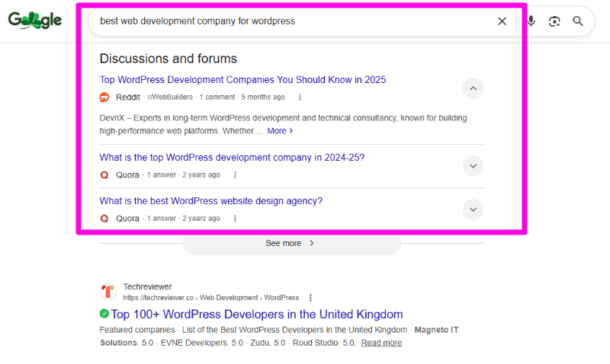Open options menu for Techreviewer result
The height and width of the screenshot is (364, 610).
(x=310, y=298)
